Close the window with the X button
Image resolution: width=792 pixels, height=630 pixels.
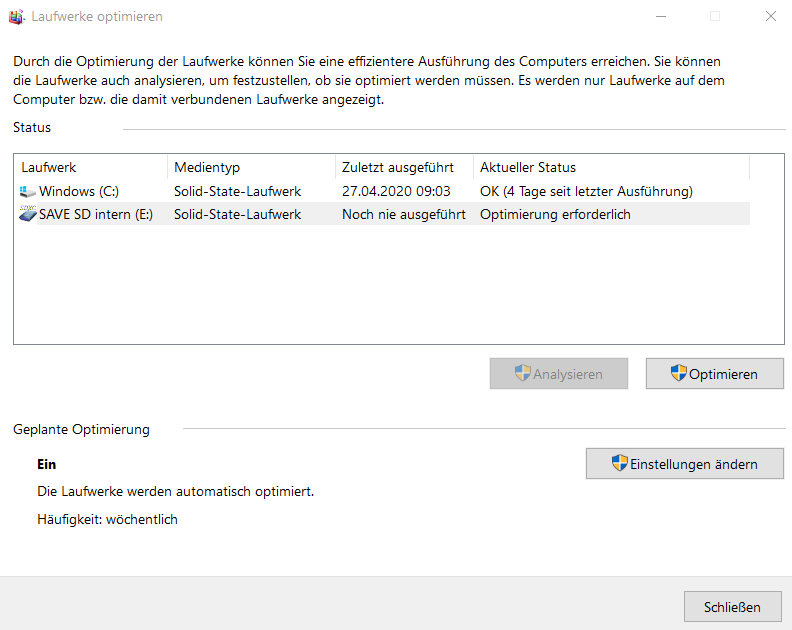click(770, 17)
